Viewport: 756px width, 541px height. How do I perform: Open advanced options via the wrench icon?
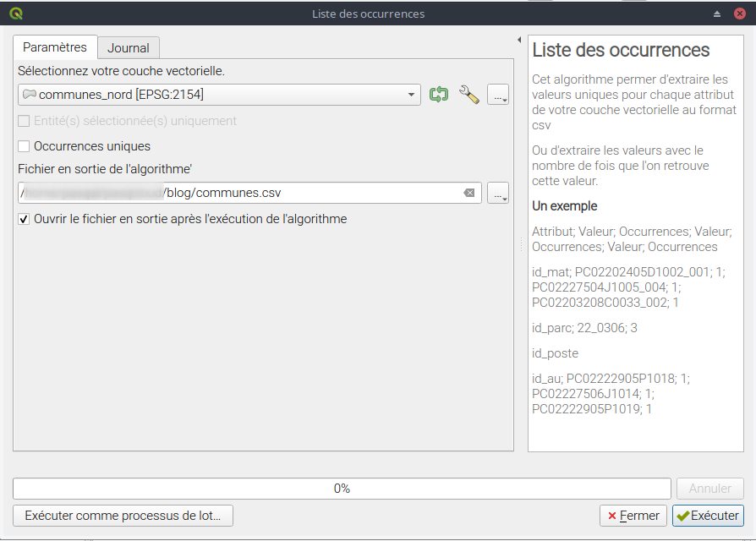point(469,95)
